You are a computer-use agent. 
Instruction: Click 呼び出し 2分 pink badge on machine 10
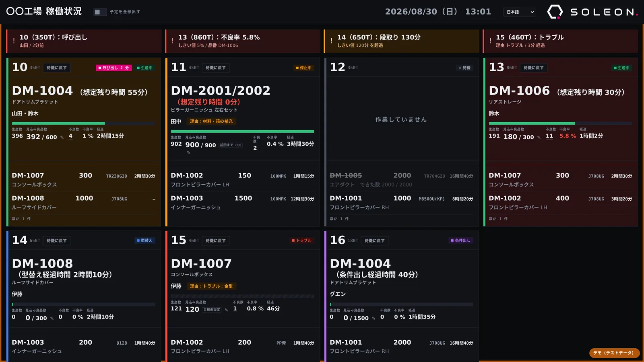pos(114,68)
